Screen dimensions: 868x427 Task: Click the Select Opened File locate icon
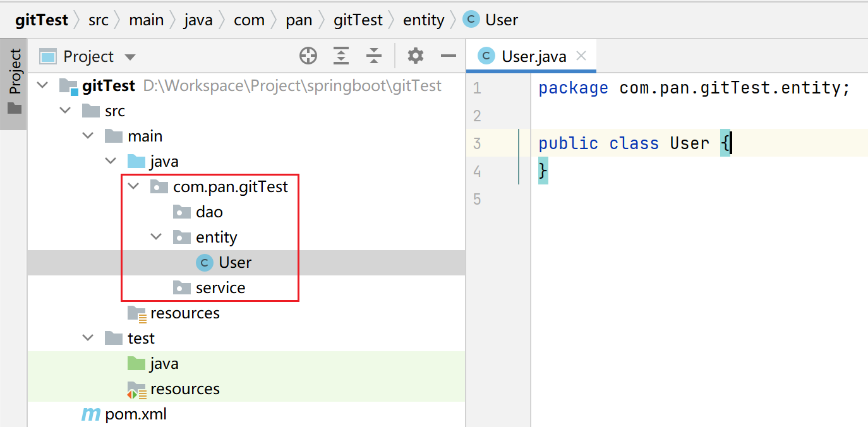(308, 56)
